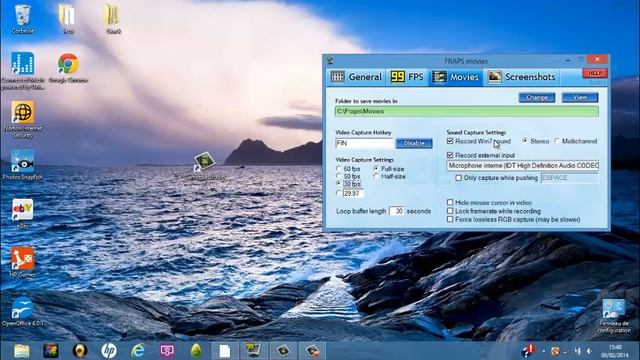Launch OpenOffice 4.0.1 from the desktop
Screen dimensions: 640x360
(x=23, y=311)
